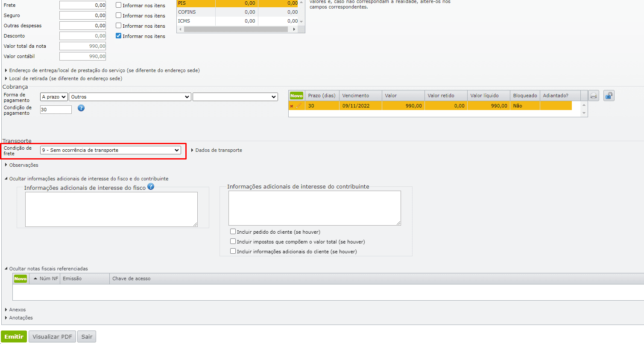Click the Condição de pagamento input field
This screenshot has width=644, height=348.
[56, 110]
